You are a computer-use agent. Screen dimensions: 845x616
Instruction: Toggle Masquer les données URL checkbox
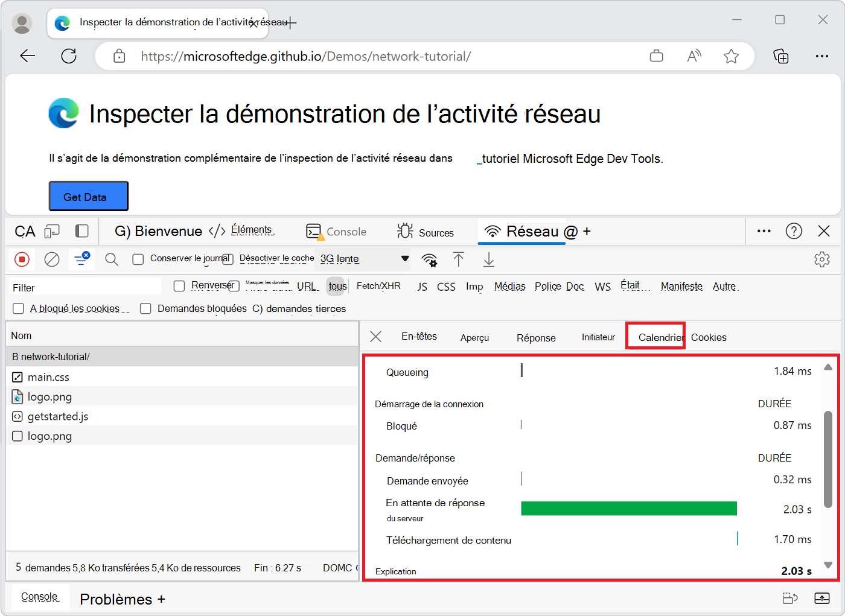(x=234, y=286)
